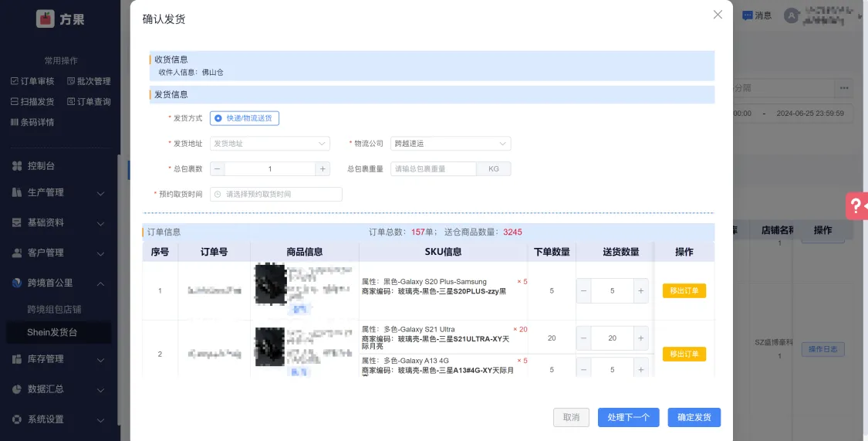Expand the 客户管理 menu
The height and width of the screenshot is (441, 868).
58,253
